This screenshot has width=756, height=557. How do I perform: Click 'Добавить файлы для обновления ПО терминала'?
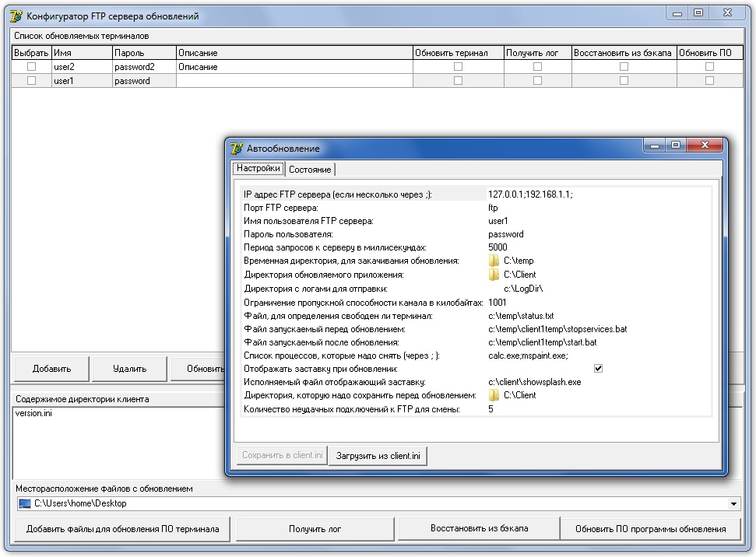click(122, 529)
